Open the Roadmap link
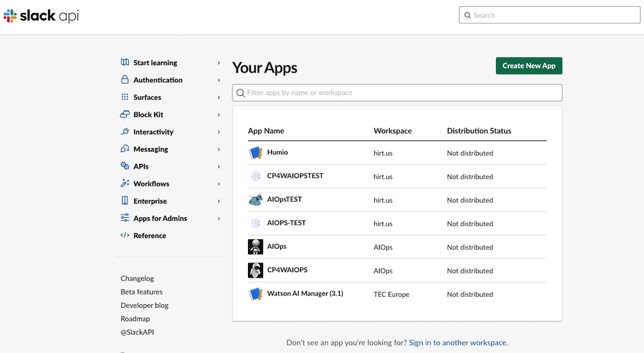This screenshot has height=353, width=644. click(135, 319)
